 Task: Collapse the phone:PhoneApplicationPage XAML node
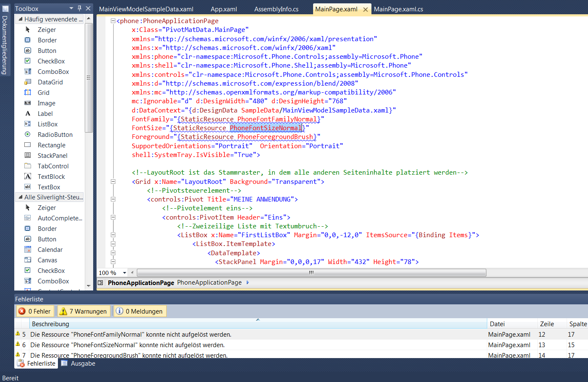tap(113, 21)
